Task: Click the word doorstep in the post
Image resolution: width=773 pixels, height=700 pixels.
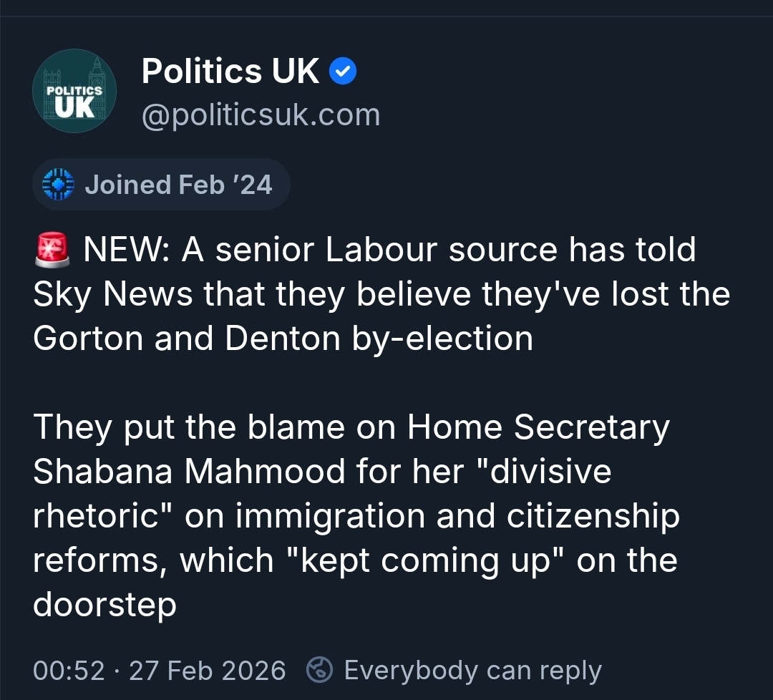Action: pos(104,605)
